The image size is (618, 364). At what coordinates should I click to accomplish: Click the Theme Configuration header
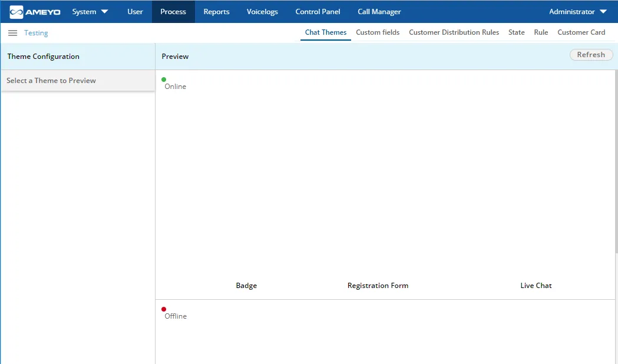(x=44, y=57)
